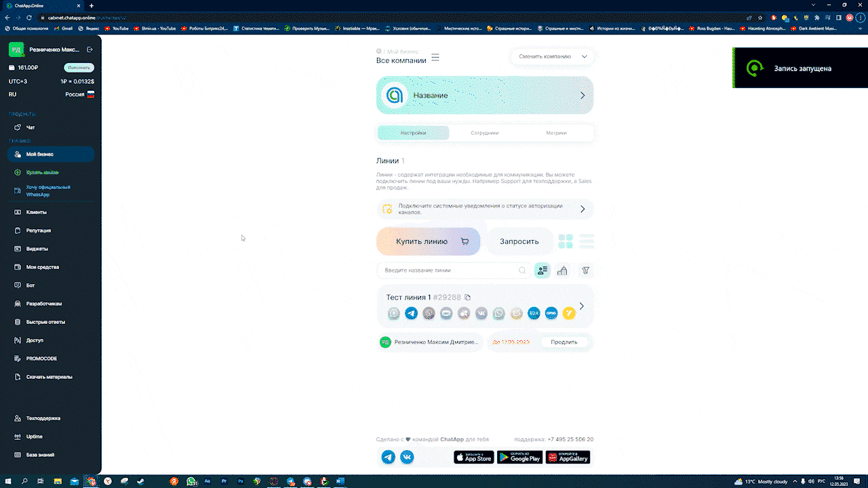
Task: Toggle the user-list filter button
Action: tap(542, 270)
